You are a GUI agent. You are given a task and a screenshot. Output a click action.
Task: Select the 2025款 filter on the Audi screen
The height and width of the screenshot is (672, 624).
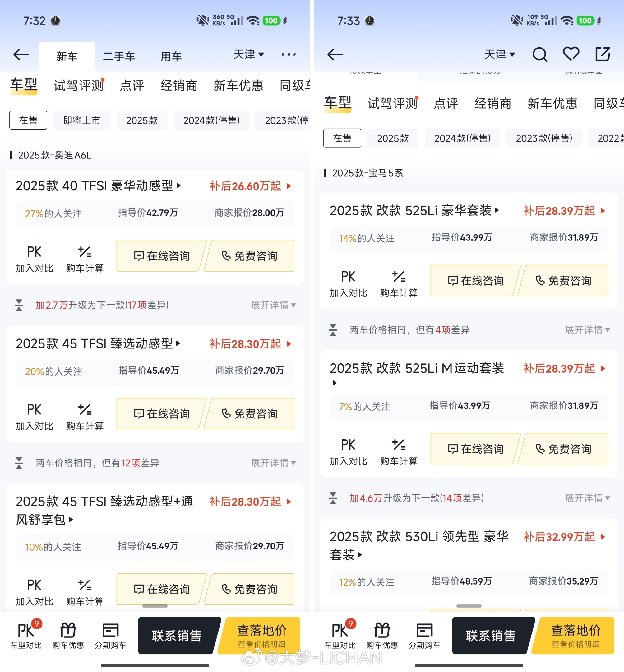click(x=142, y=120)
